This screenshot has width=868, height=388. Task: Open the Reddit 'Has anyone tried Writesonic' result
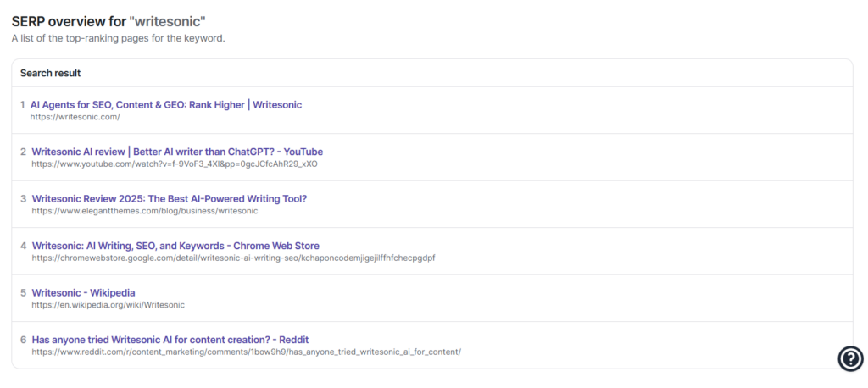point(170,340)
